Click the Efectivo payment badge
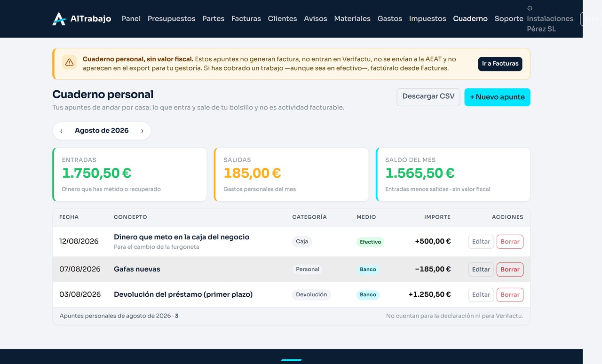 (x=371, y=242)
